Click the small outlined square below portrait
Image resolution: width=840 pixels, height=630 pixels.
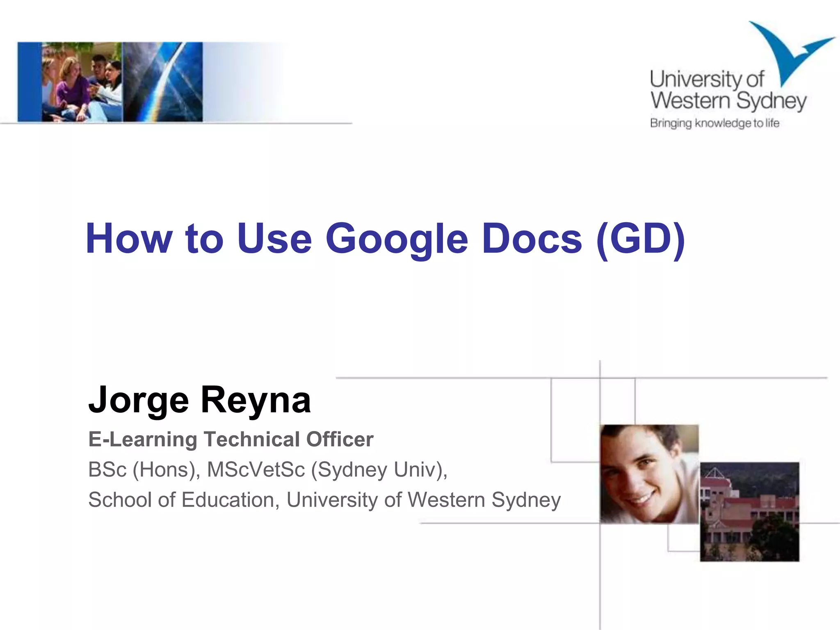coord(683,537)
